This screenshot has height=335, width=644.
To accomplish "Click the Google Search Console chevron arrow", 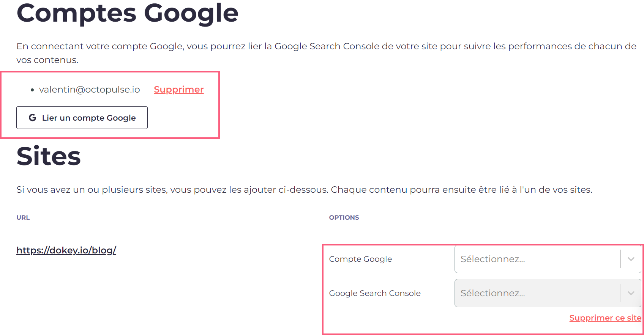I will click(x=631, y=293).
